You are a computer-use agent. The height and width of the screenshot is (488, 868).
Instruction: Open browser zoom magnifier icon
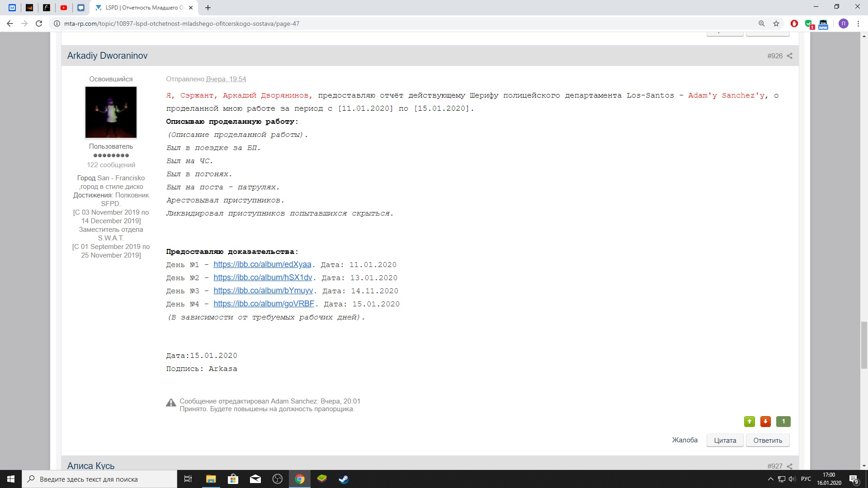click(x=762, y=23)
